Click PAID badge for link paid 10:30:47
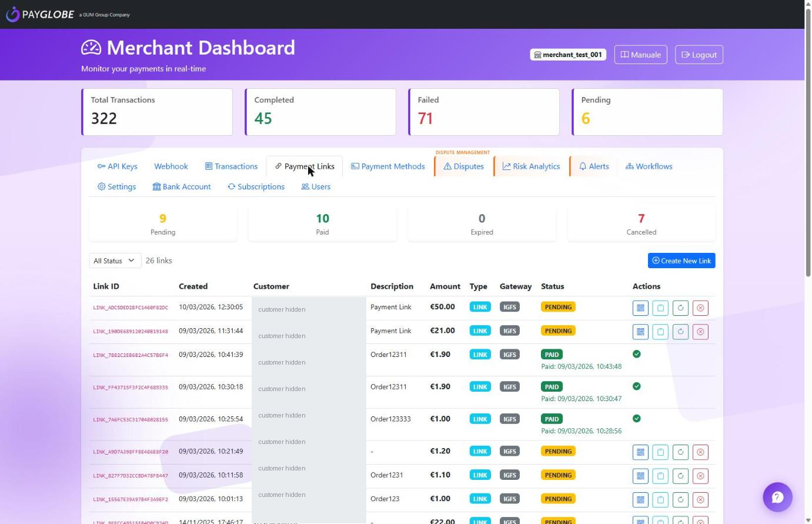The width and height of the screenshot is (812, 524). click(x=552, y=387)
